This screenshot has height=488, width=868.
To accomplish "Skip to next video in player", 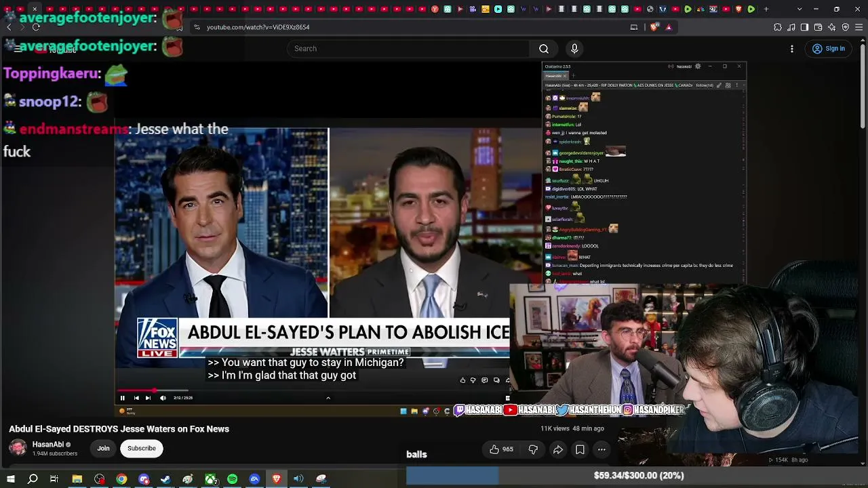I will [148, 398].
